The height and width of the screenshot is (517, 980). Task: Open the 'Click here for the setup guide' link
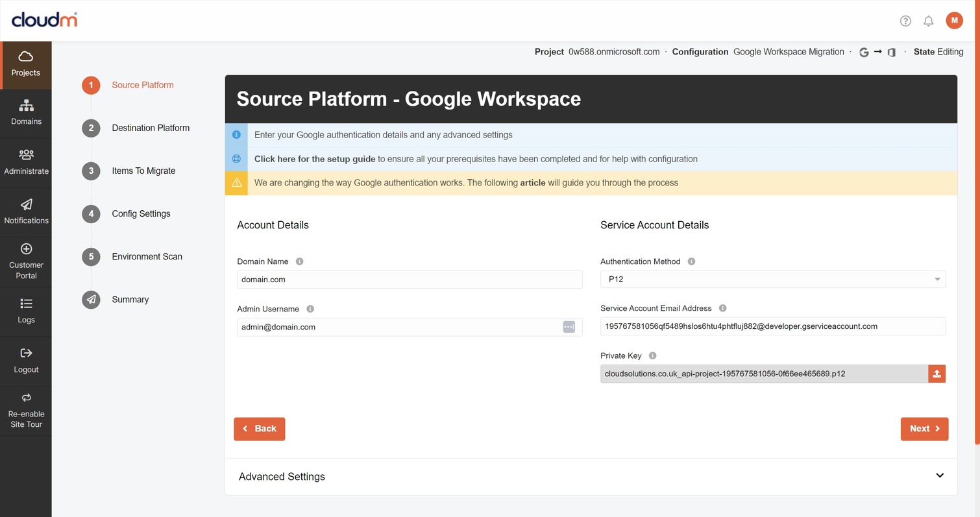pos(315,159)
